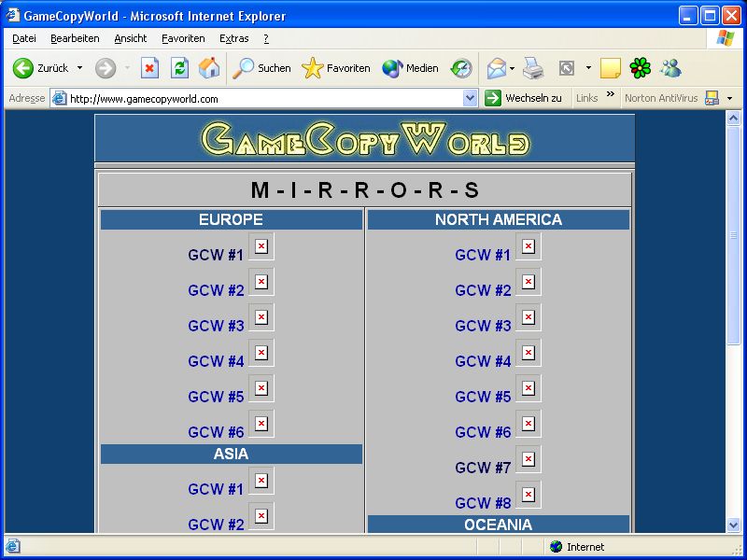Launch ICQ with the green flower icon

coord(640,68)
